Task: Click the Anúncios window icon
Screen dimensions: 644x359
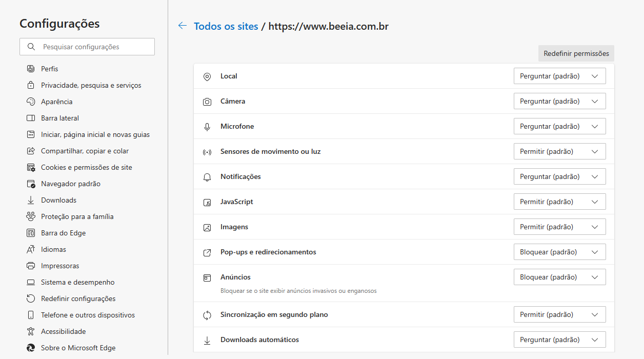Action: click(x=207, y=277)
